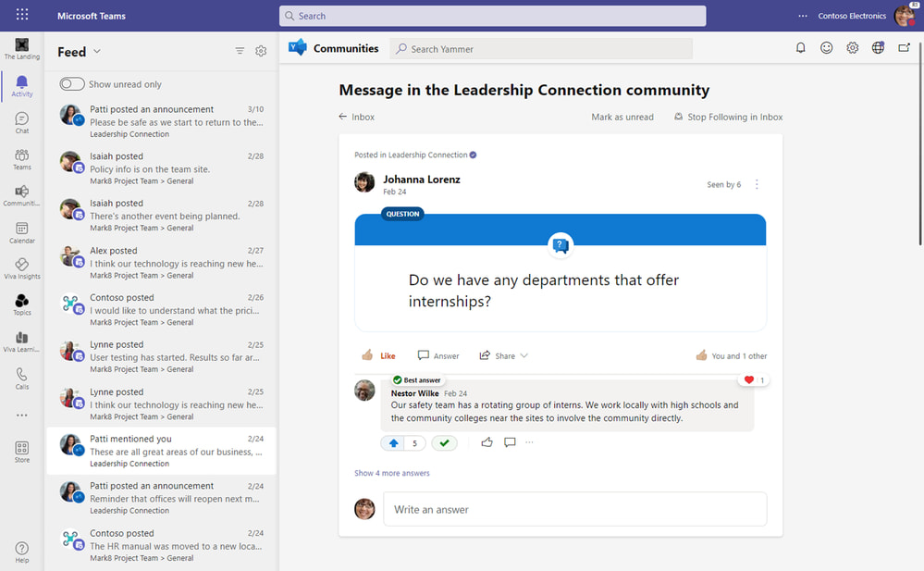Screen dimensions: 924x571
Task: Open Yammer settings gear icon
Action: (x=853, y=48)
